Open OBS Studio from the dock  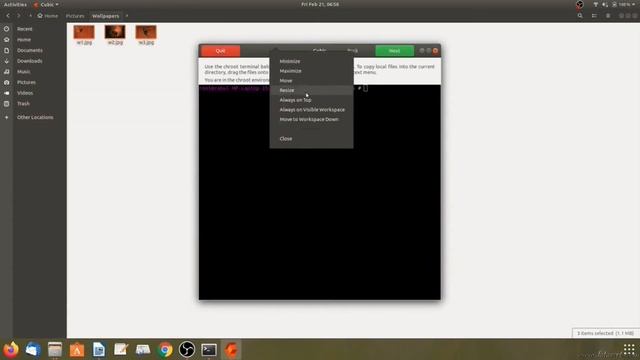coord(187,350)
